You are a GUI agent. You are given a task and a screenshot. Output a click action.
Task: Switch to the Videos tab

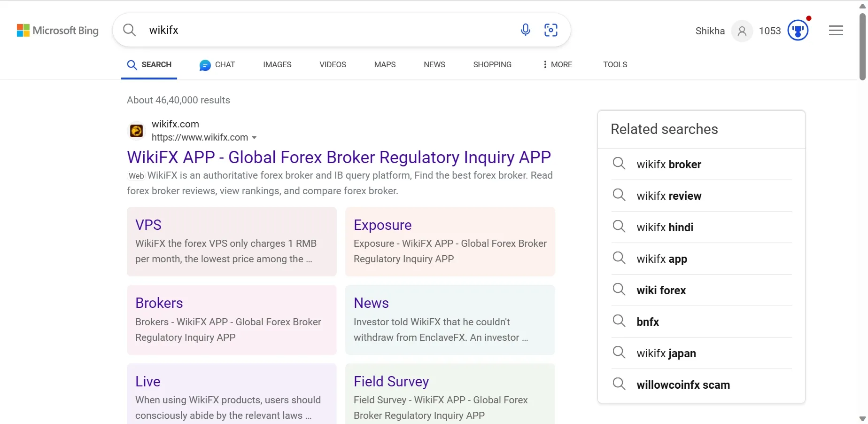(x=333, y=64)
